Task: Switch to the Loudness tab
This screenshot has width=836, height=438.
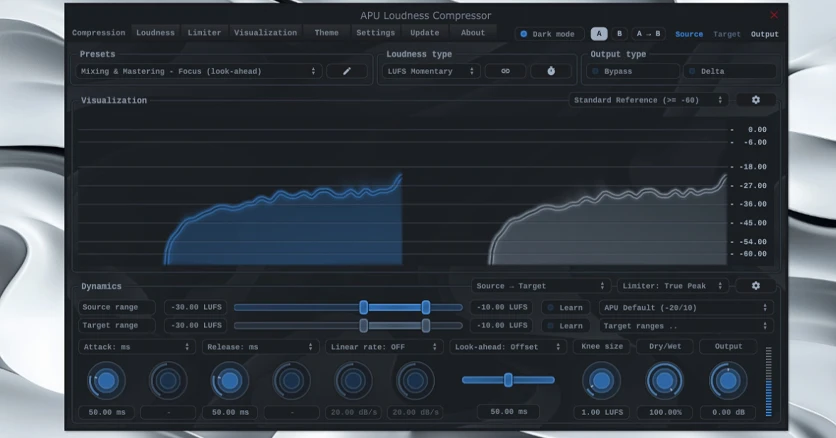Action: coord(155,33)
